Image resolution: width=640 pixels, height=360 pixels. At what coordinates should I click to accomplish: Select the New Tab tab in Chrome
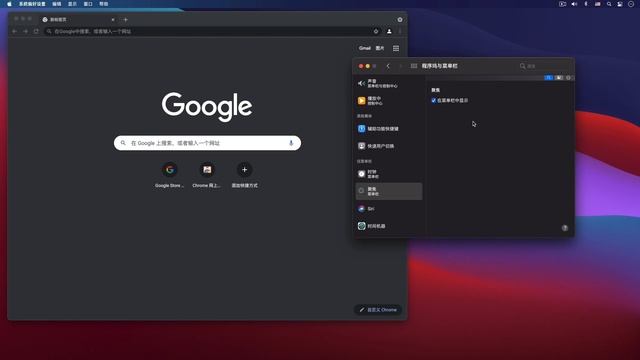78,20
